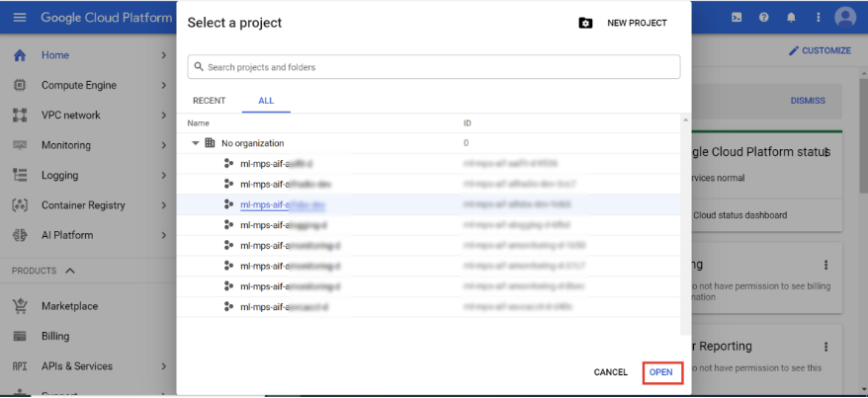Click the user account avatar
The width and height of the screenshot is (868, 398).
tap(844, 17)
